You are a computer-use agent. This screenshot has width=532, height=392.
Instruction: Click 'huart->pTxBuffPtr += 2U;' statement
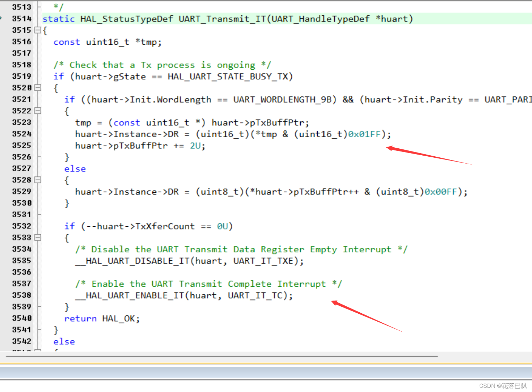click(x=140, y=146)
